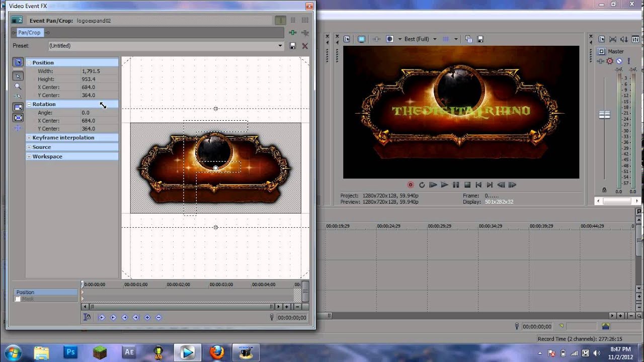
Task: Click Play From Start button
Action: (x=433, y=185)
